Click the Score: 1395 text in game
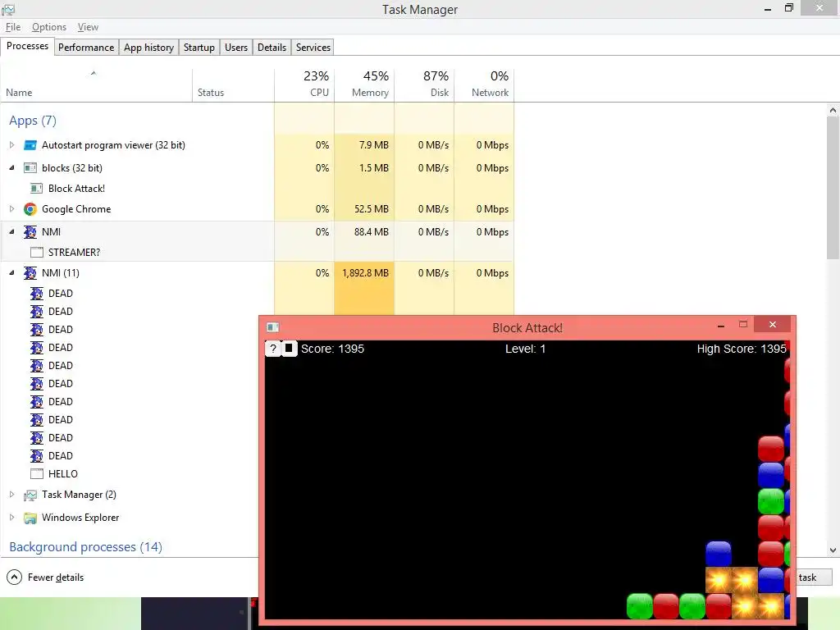This screenshot has width=840, height=630. [x=333, y=349]
